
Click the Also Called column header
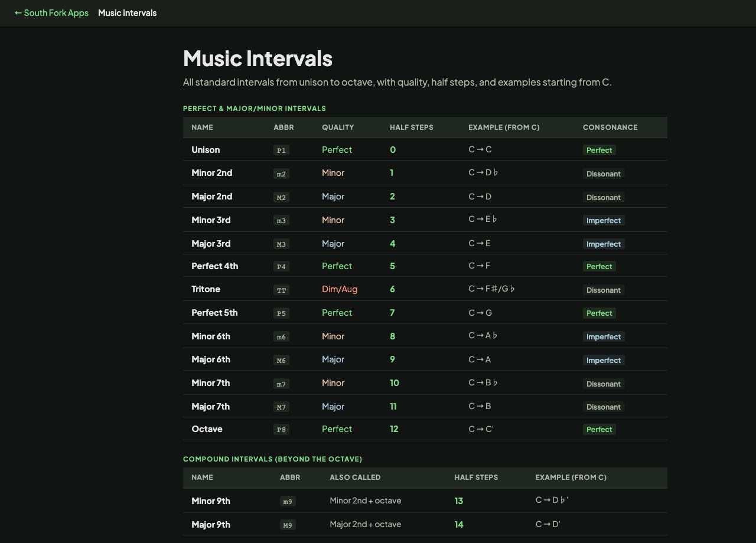tap(355, 477)
